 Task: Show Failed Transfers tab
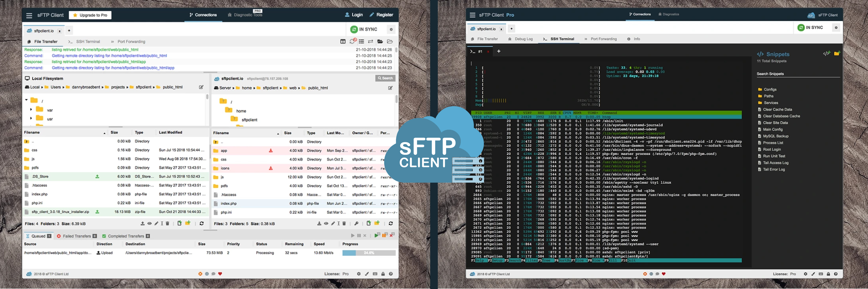[77, 236]
